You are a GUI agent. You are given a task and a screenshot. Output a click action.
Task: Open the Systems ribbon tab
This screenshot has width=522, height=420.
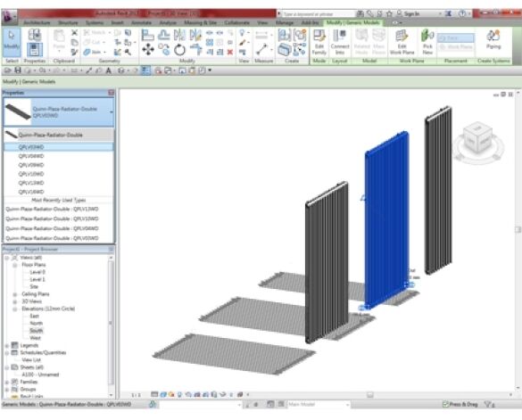pyautogui.click(x=95, y=22)
